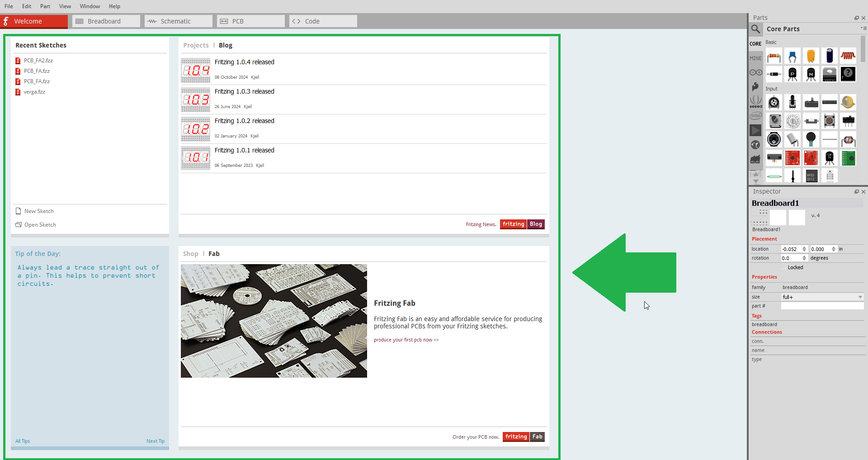The image size is (868, 460).
Task: Select the LM35 temperature sensor part
Action: 830,158
